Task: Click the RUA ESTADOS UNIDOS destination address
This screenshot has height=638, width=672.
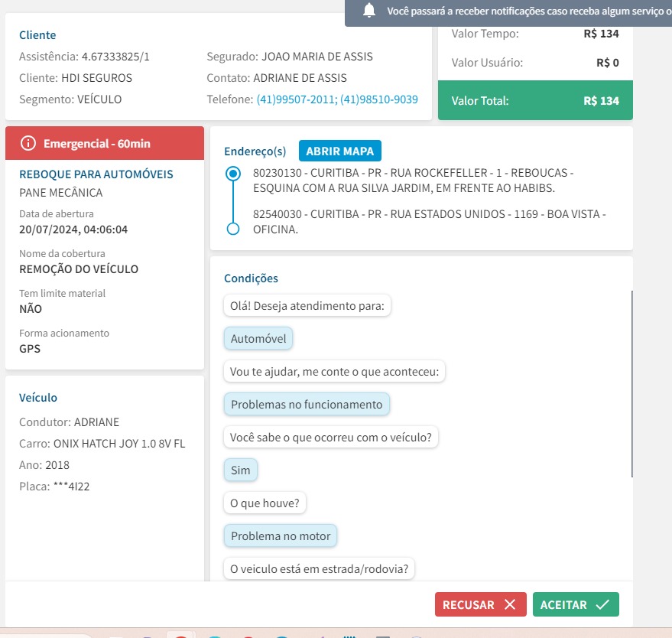Action: (x=430, y=222)
